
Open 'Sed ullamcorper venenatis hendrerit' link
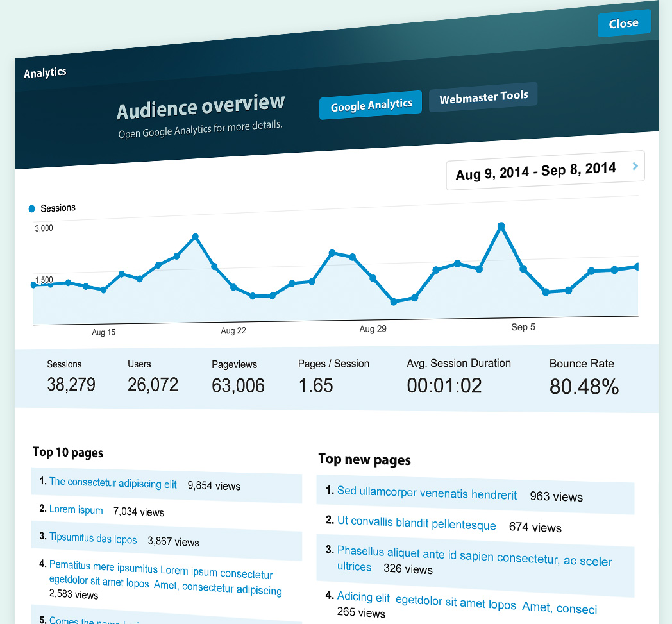(427, 493)
